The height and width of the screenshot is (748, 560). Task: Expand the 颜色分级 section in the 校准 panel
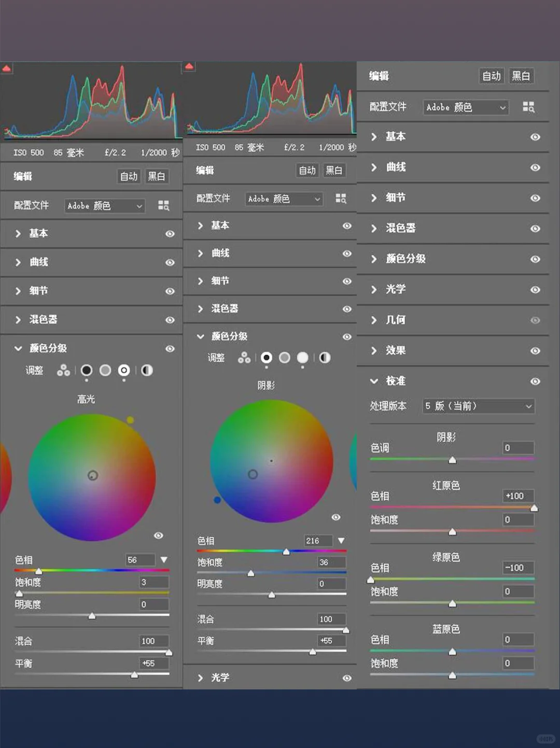(x=374, y=259)
